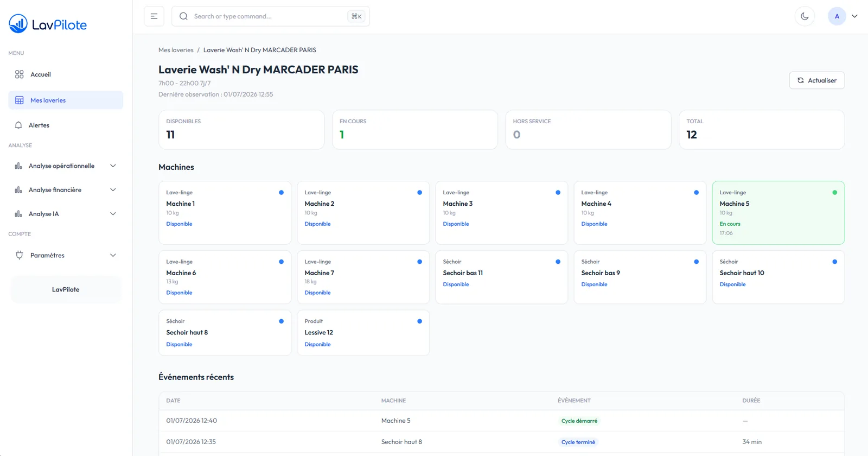Click the En cours stat card
This screenshot has height=456, width=868.
pyautogui.click(x=415, y=130)
